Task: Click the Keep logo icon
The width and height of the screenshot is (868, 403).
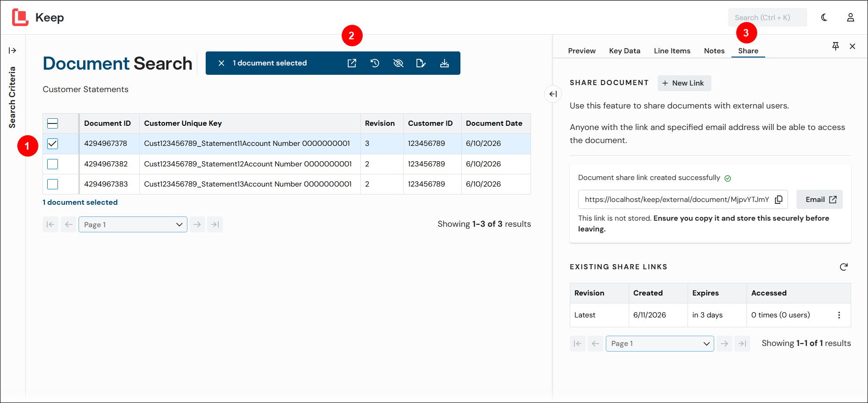Action: pyautogui.click(x=20, y=17)
